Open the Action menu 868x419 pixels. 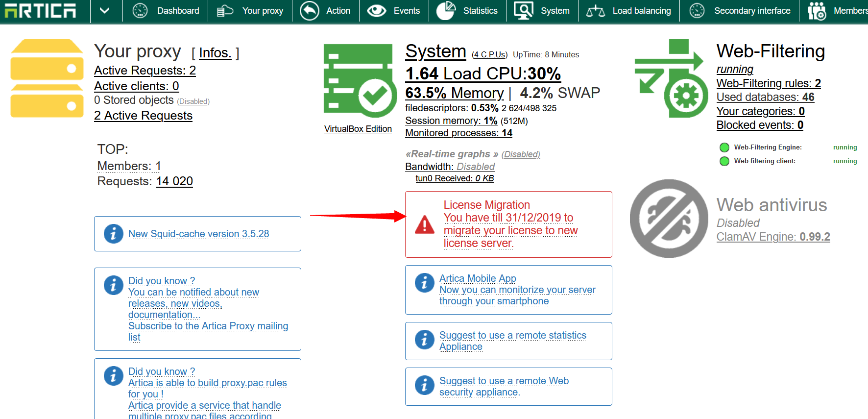point(338,11)
